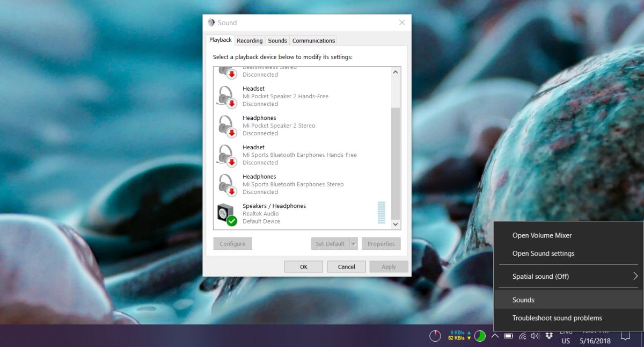Click the ENG US language indicator
This screenshot has width=644, height=347.
pos(566,336)
